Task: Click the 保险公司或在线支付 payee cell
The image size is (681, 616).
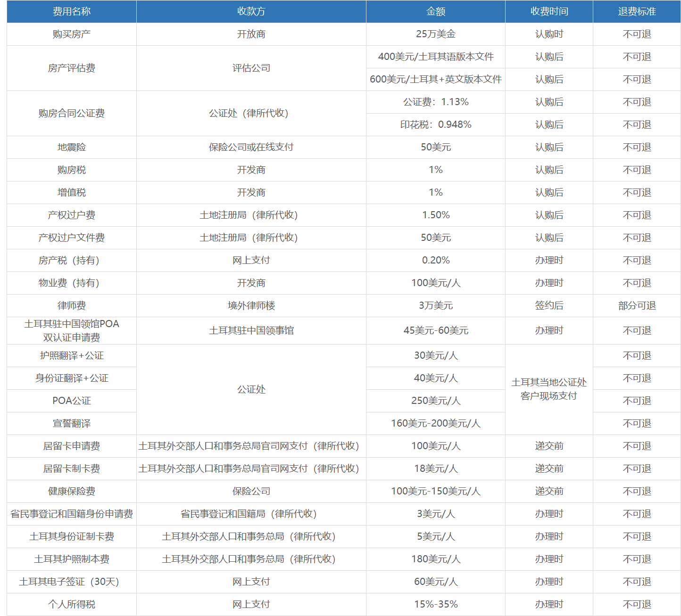Action: pos(251,147)
